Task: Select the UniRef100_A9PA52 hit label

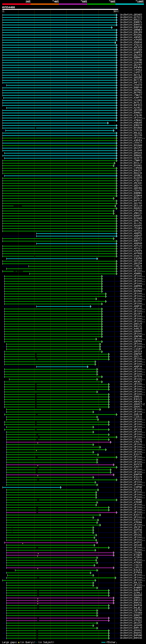Action: (131, 37)
